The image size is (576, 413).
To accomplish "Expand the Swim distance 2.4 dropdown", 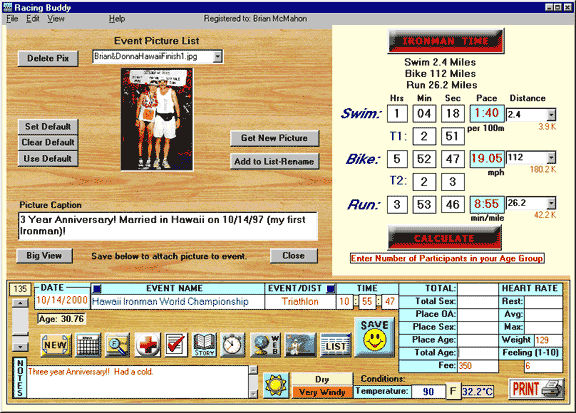I will pos(551,115).
